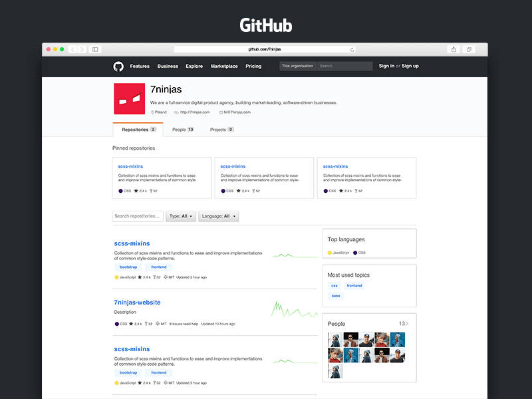Click the Top languages heading

(x=346, y=239)
